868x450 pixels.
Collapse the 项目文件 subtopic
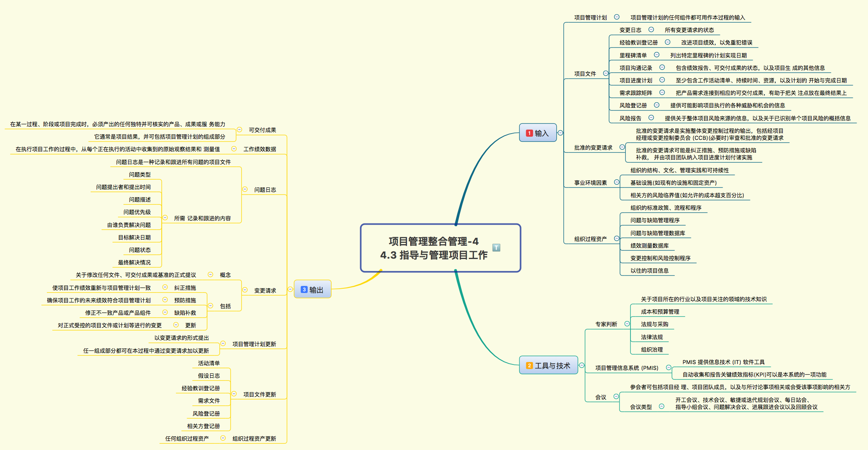(x=605, y=73)
